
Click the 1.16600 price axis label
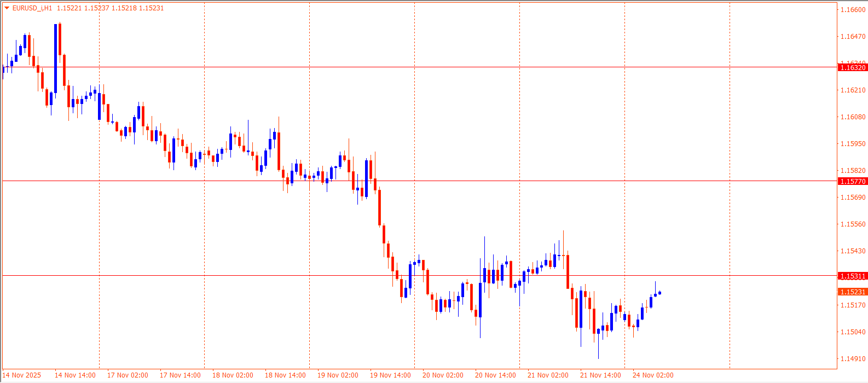pyautogui.click(x=854, y=10)
